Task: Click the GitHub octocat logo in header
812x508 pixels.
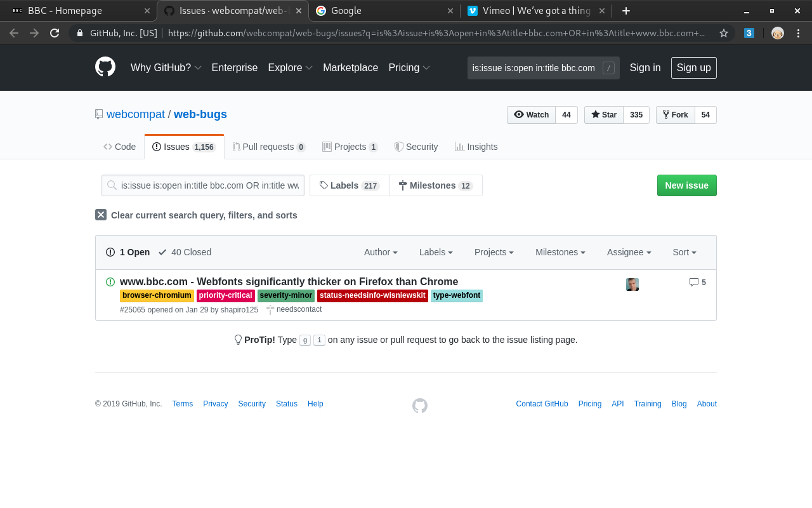Action: 105,67
